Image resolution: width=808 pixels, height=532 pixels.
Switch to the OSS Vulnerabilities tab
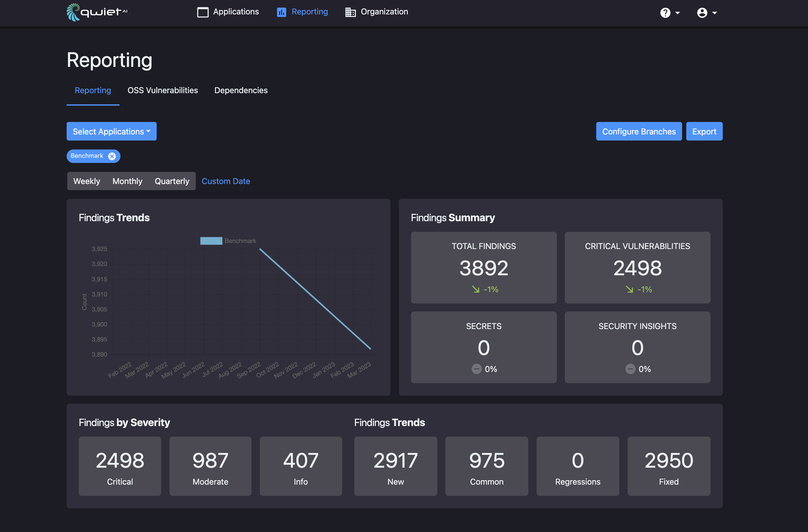(x=163, y=90)
